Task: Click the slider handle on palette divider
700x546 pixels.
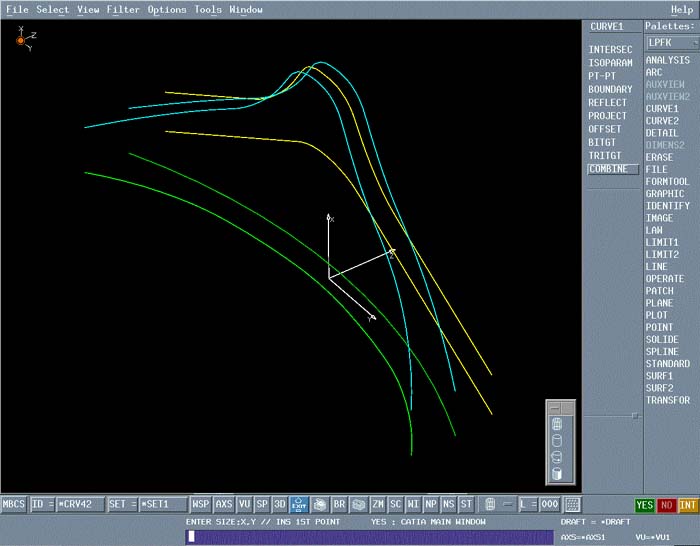Action: [635, 415]
